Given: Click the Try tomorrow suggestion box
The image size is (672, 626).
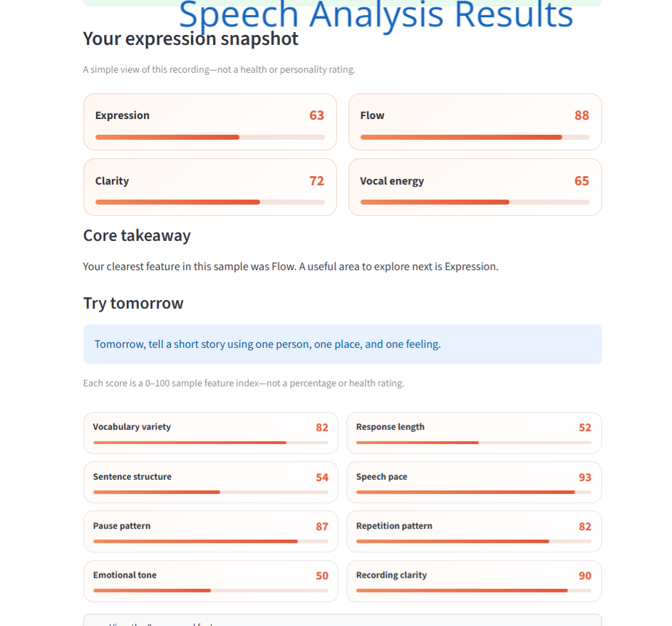Looking at the screenshot, I should 343,344.
